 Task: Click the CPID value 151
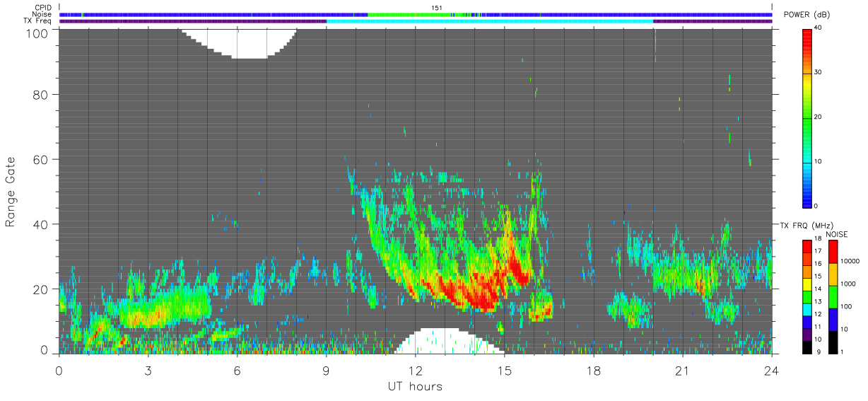pos(437,8)
